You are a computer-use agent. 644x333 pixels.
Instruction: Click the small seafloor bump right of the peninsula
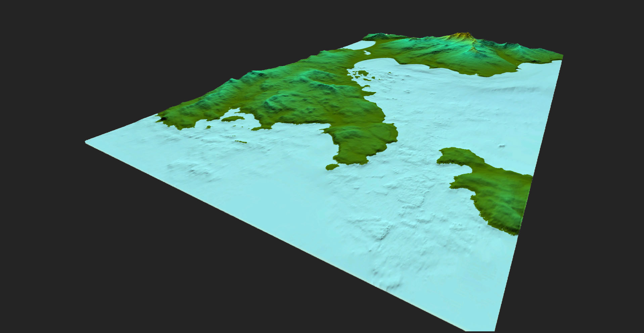pos(502,146)
